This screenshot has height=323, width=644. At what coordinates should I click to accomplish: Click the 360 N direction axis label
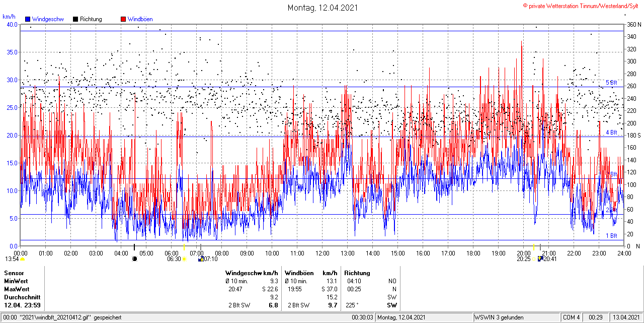(x=634, y=25)
